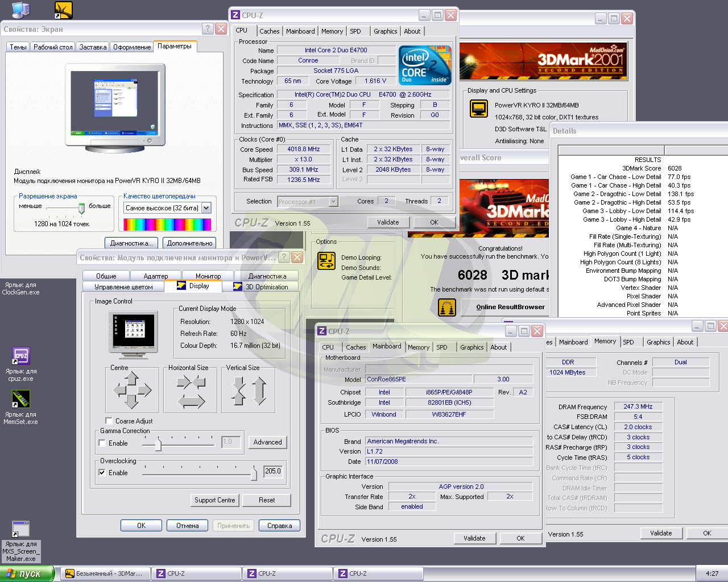
Task: Shrink Horizontal Size with inward arrows icon
Action: pyautogui.click(x=191, y=381)
